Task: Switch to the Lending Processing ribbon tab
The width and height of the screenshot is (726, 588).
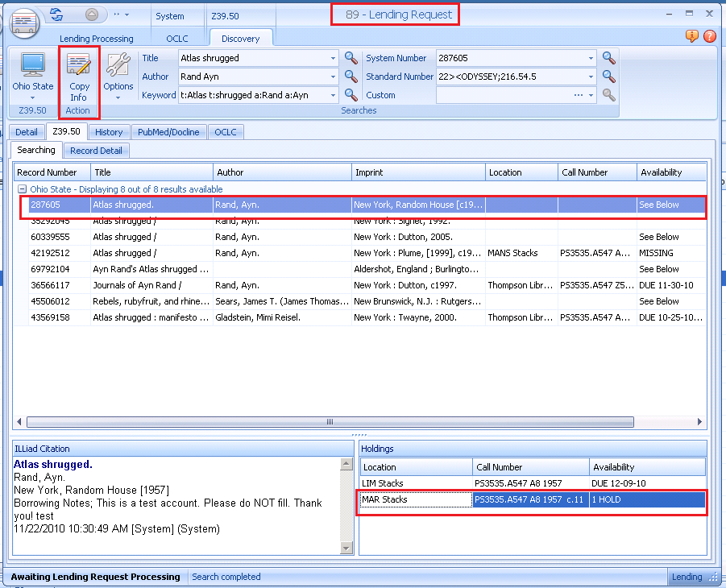Action: [96, 39]
